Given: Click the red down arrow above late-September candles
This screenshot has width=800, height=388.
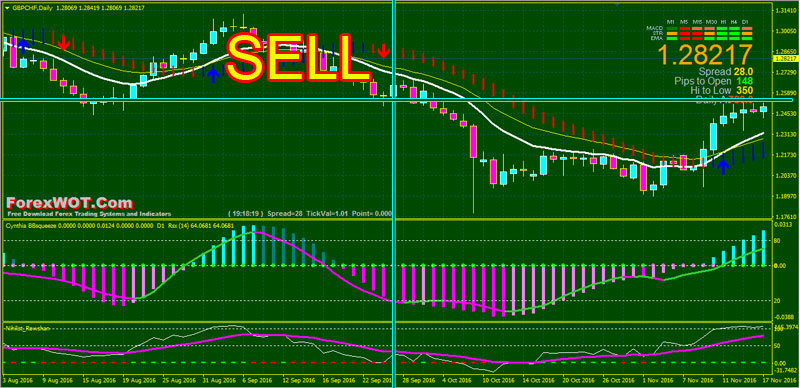Looking at the screenshot, I should click(384, 50).
